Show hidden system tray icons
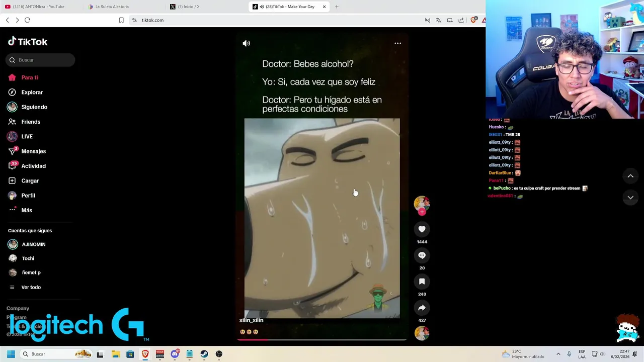The width and height of the screenshot is (644, 362). point(558,354)
